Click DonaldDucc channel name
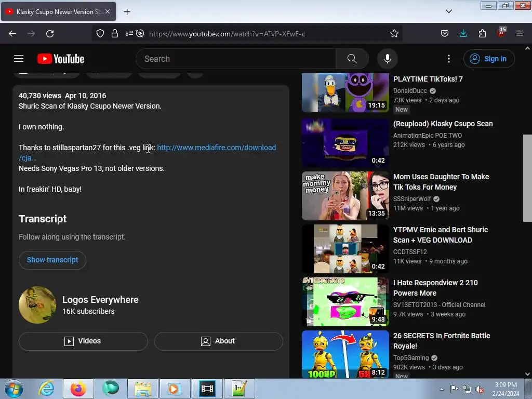 click(x=410, y=90)
